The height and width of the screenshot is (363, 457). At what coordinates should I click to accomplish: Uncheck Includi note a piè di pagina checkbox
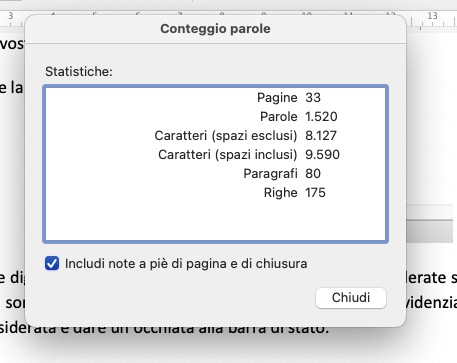click(52, 263)
